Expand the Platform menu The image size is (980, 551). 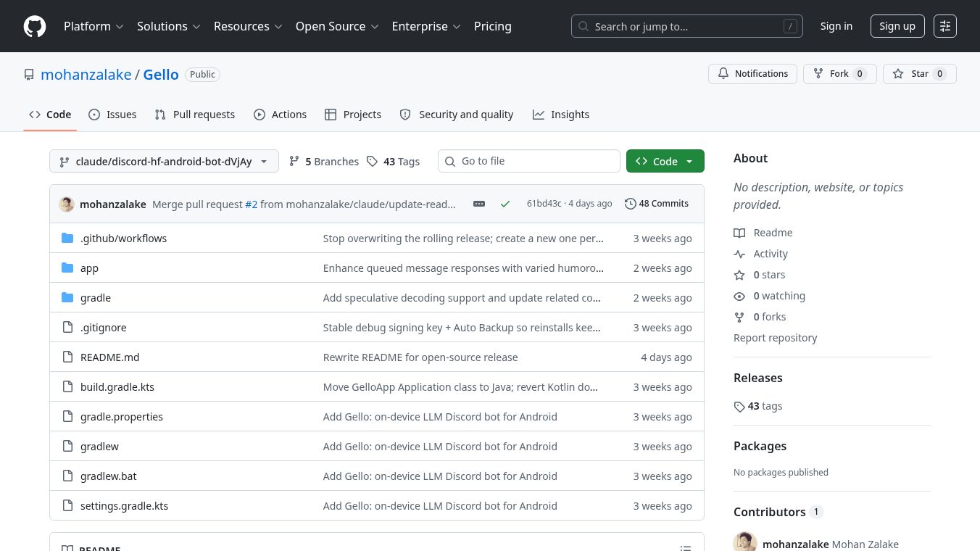[94, 26]
